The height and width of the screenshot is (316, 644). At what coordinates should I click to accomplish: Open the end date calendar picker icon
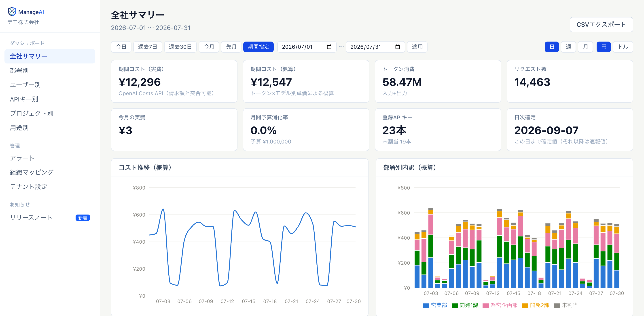point(398,47)
